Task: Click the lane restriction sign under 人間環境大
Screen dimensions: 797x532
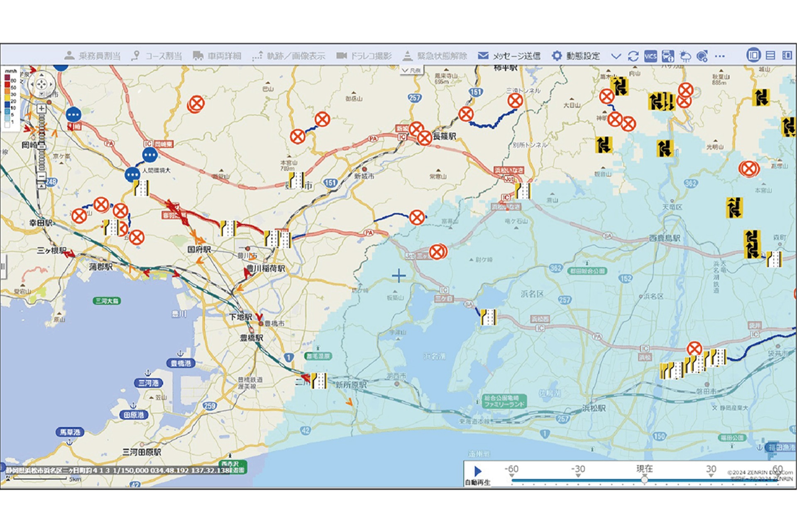Action: [141, 188]
